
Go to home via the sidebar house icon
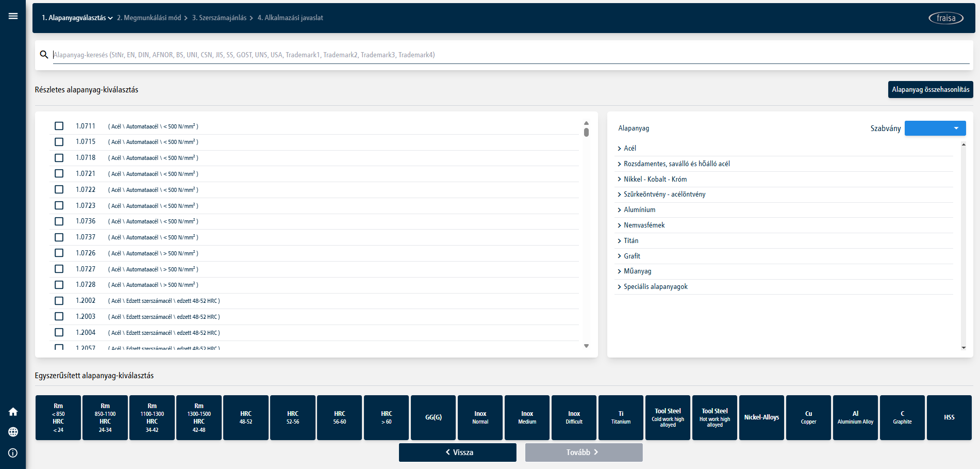pyautogui.click(x=13, y=412)
